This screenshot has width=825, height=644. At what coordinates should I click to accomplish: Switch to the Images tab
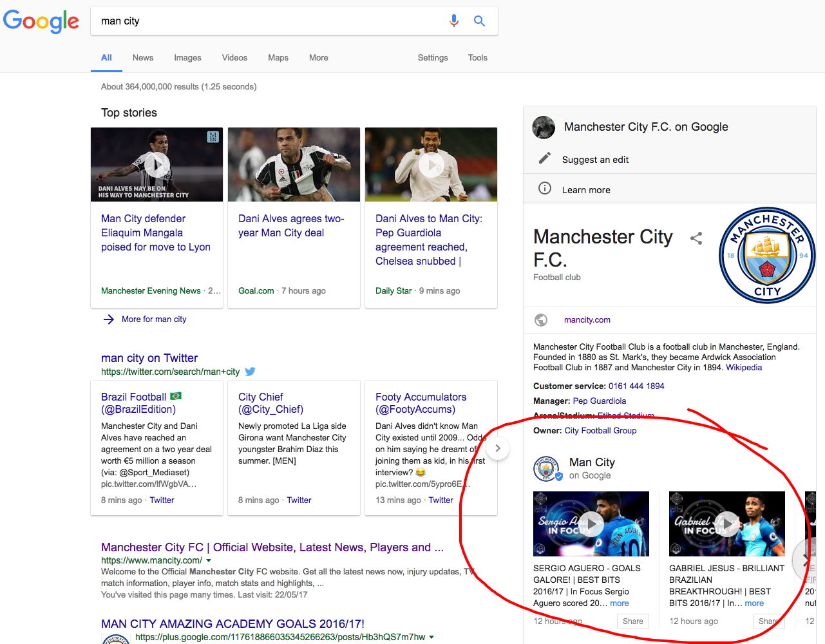(x=187, y=58)
